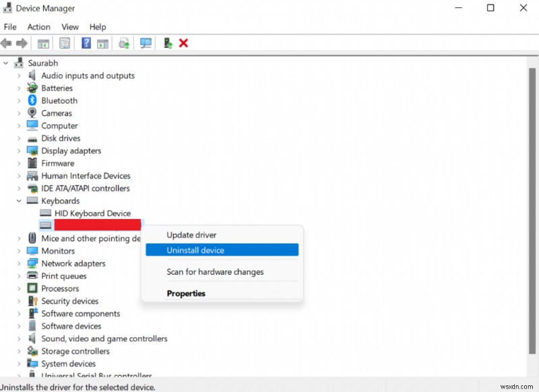539x392 pixels.
Task: Open the Help menu
Action: click(x=98, y=27)
